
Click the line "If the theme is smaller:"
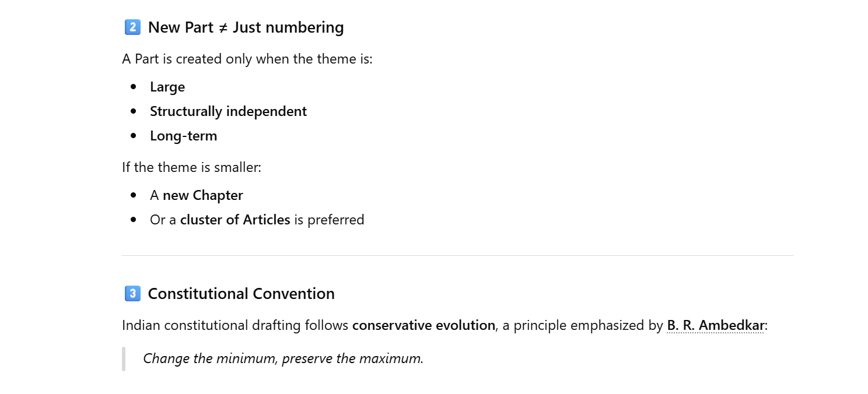(x=191, y=167)
